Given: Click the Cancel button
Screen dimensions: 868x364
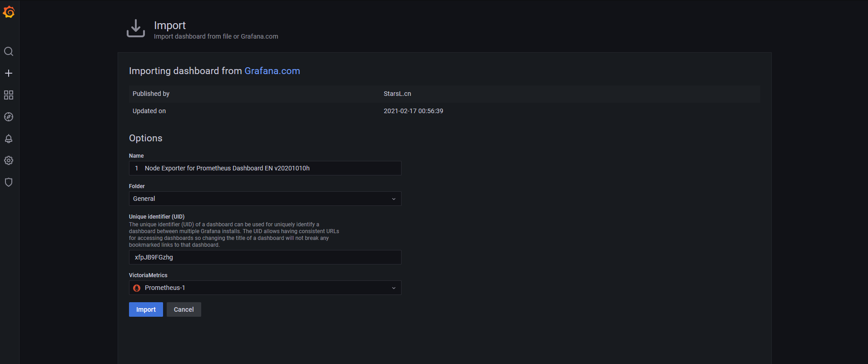Looking at the screenshot, I should (x=184, y=309).
